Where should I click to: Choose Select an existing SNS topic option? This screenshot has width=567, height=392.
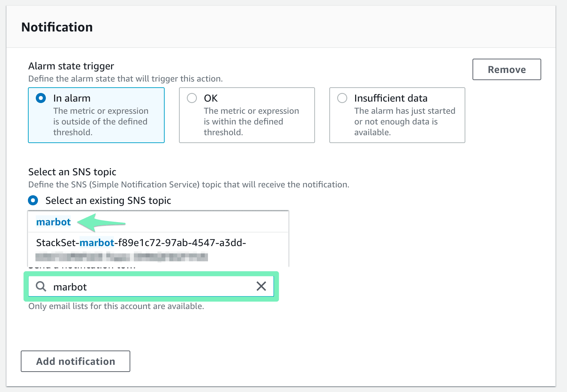100,200
